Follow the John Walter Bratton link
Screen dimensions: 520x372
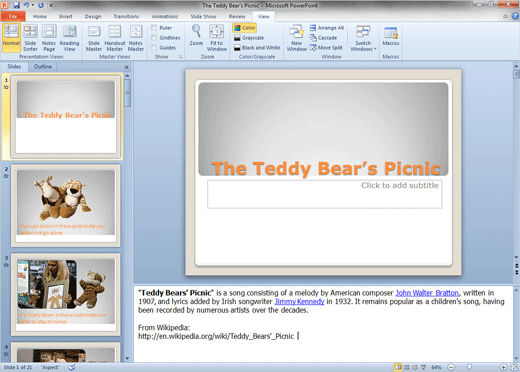(427, 293)
